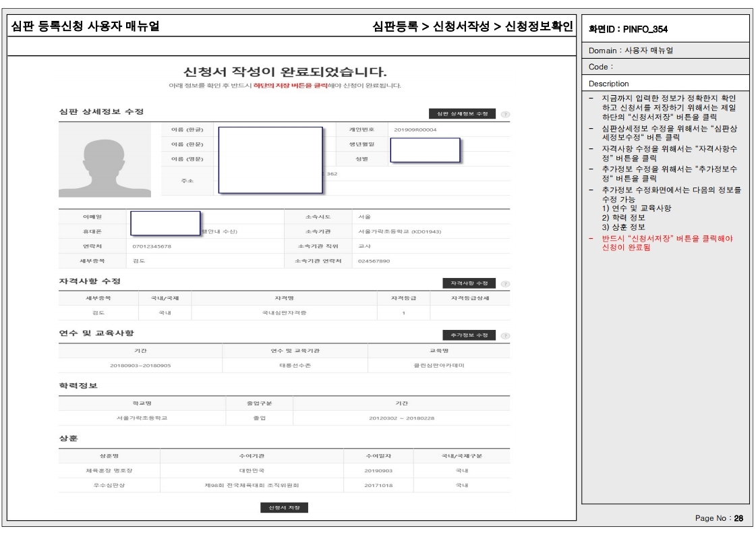Screen dimensions: 756x535
Task: Select award date 20190903
Action: click(378, 471)
